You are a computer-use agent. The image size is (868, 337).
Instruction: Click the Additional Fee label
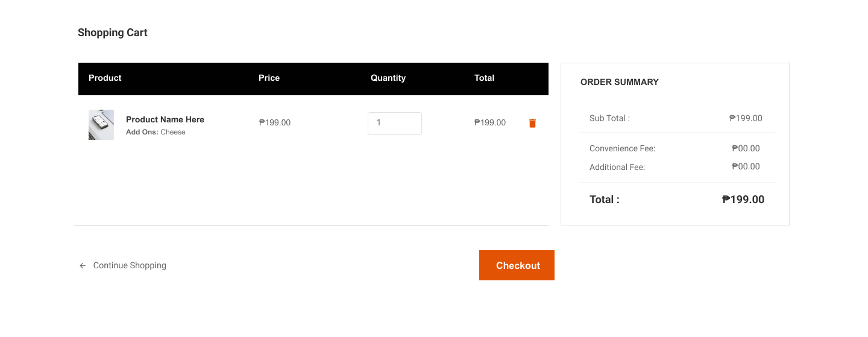[x=617, y=167]
